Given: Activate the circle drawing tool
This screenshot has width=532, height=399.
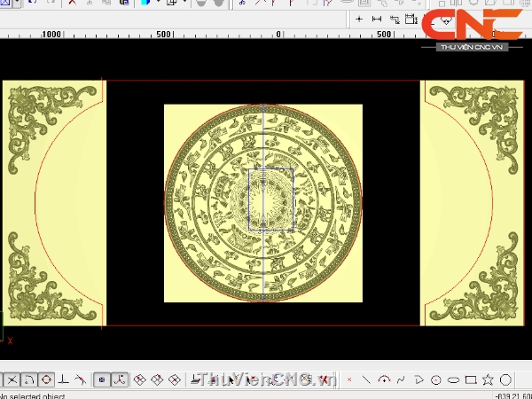Looking at the screenshot, I should tap(435, 379).
